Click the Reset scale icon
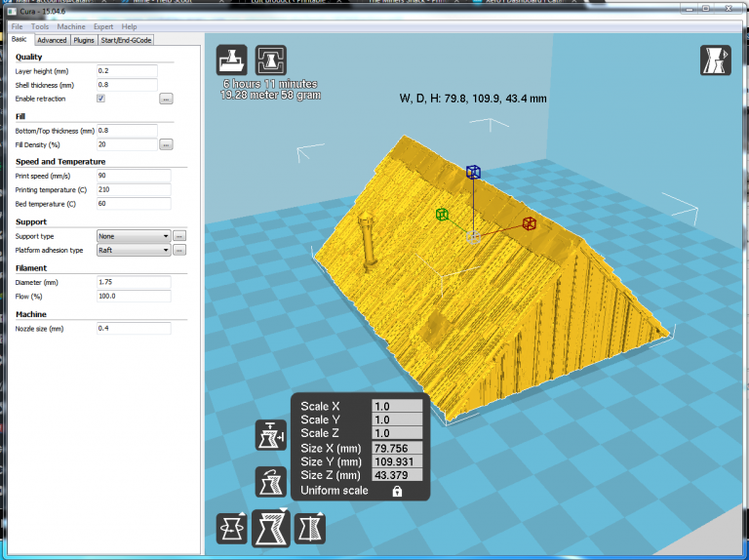The height and width of the screenshot is (560, 749). click(270, 481)
